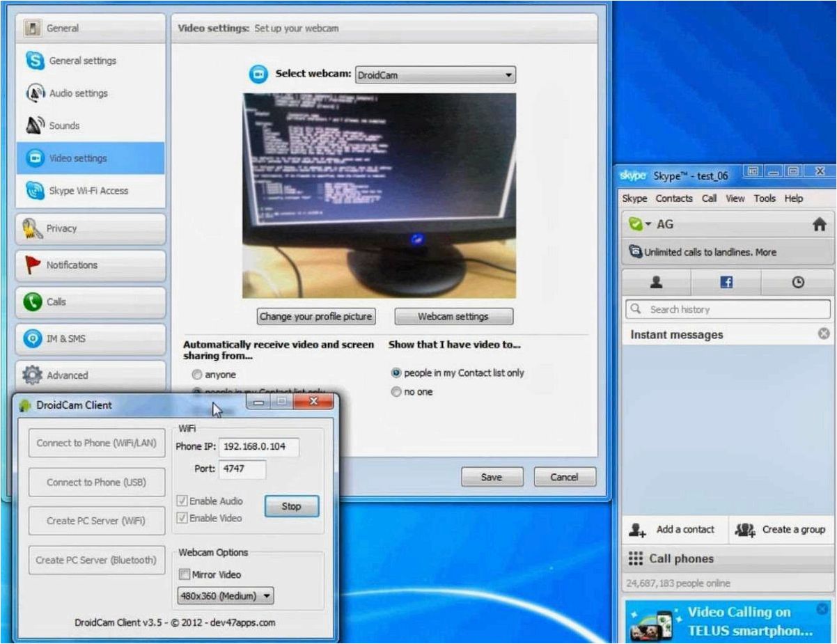837x644 pixels.
Task: Enable the Mirror Video checkbox
Action: pyautogui.click(x=185, y=574)
